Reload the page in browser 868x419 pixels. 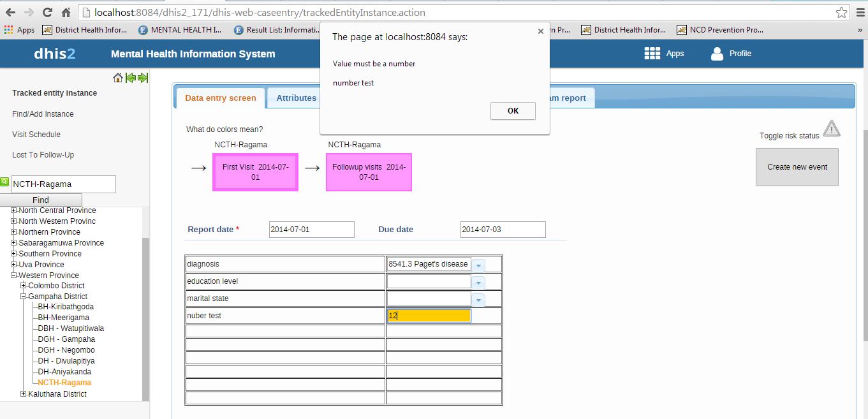47,12
